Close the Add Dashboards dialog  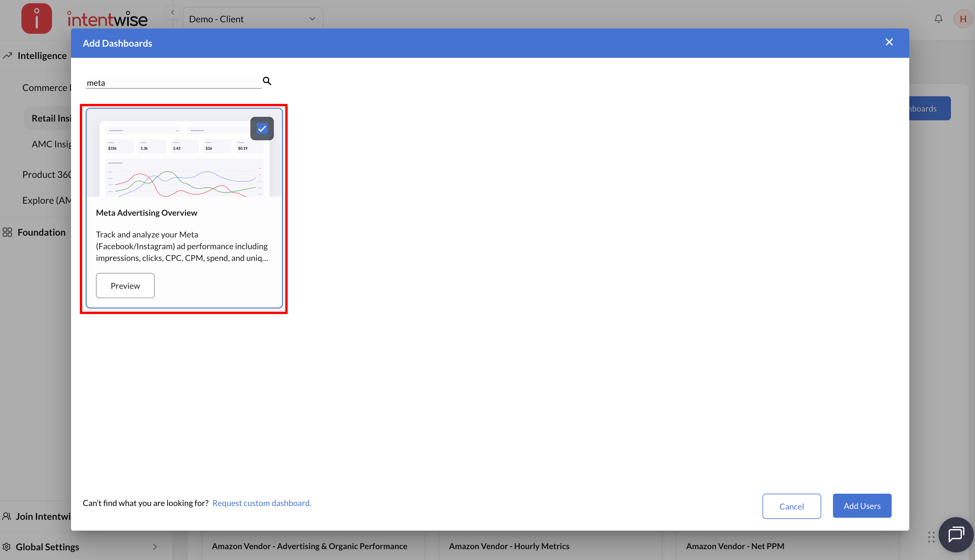889,42
